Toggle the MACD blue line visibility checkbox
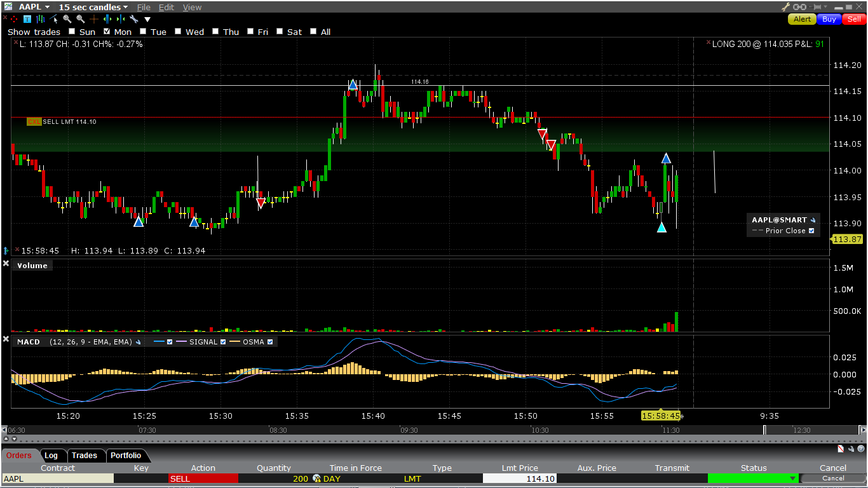Viewport: 868px width, 488px height. (170, 342)
